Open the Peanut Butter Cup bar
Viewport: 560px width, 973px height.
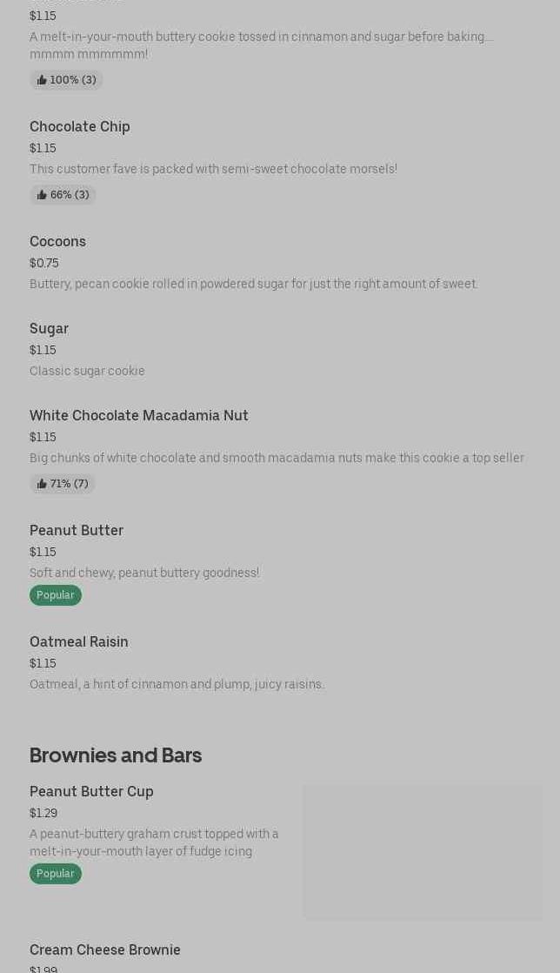tap(91, 791)
